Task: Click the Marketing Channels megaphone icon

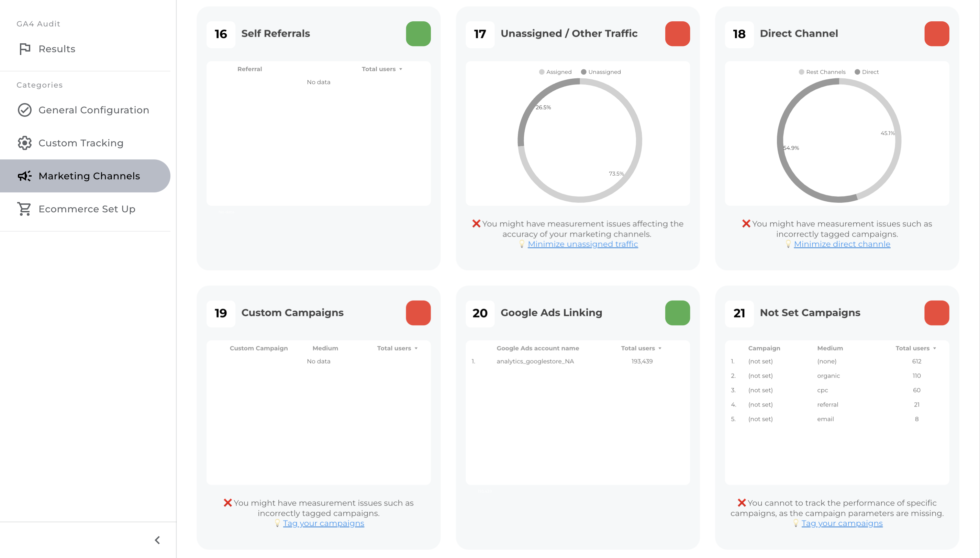Action: point(24,176)
